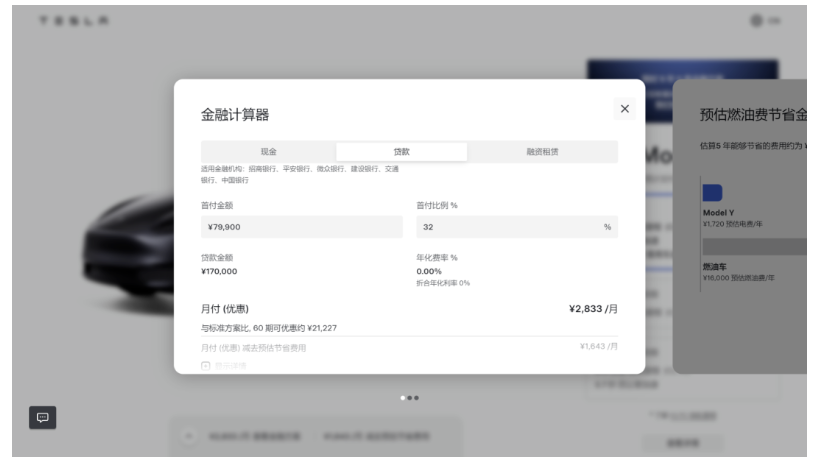816x462 pixels.
Task: Select the 贷款 tab
Action: coord(401,152)
